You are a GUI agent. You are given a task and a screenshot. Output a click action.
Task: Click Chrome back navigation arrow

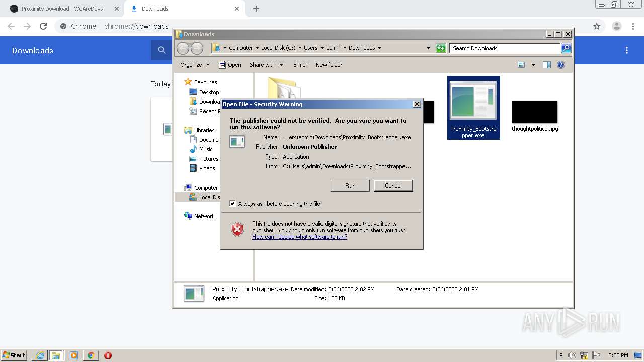pos(11,26)
